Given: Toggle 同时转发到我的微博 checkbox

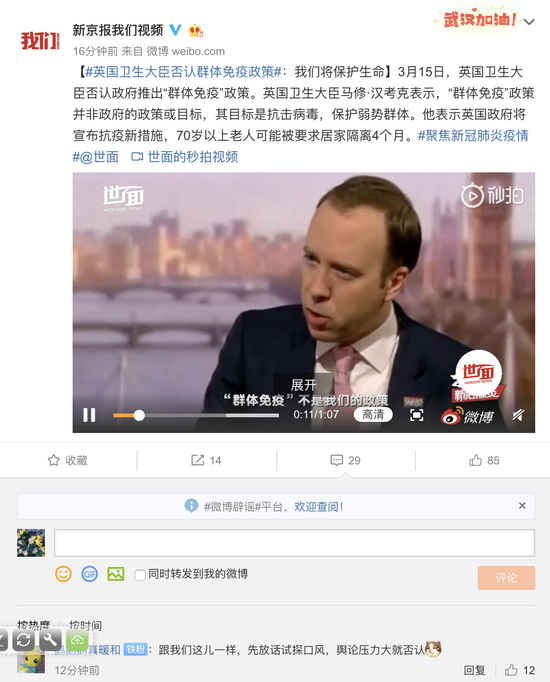Looking at the screenshot, I should click(x=140, y=575).
